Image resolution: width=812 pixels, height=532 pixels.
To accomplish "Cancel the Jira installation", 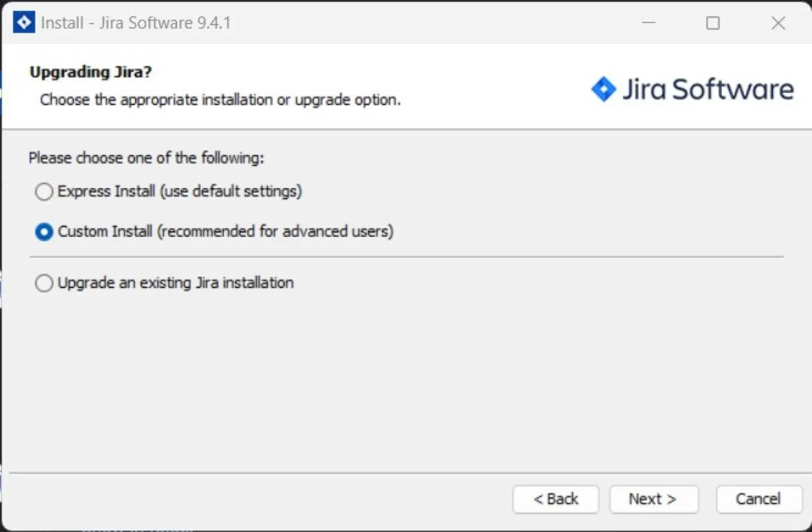I will tap(759, 499).
